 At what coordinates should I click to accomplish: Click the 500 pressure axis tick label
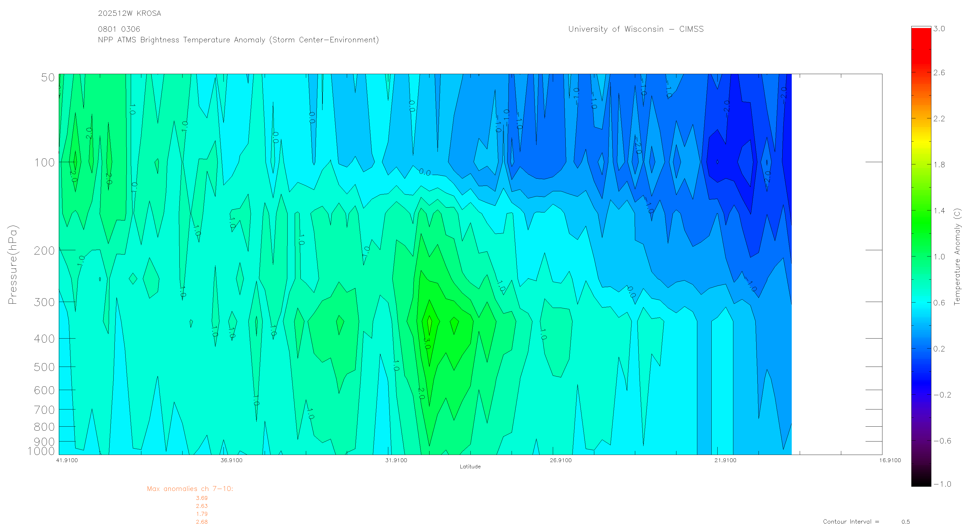click(45, 367)
